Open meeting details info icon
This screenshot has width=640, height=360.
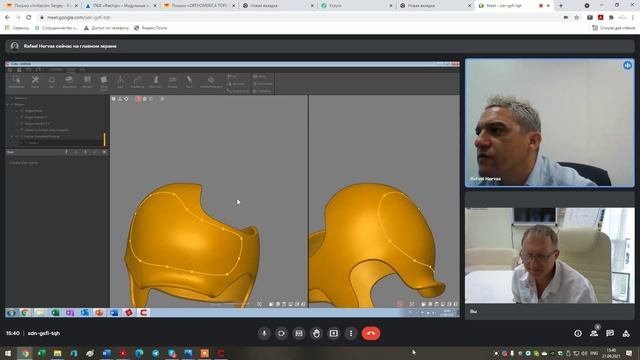[578, 333]
